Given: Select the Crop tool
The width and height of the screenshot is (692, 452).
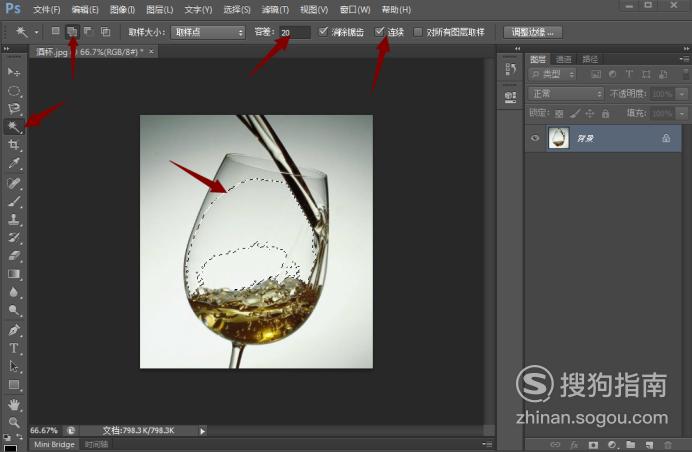Looking at the screenshot, I should 14,145.
